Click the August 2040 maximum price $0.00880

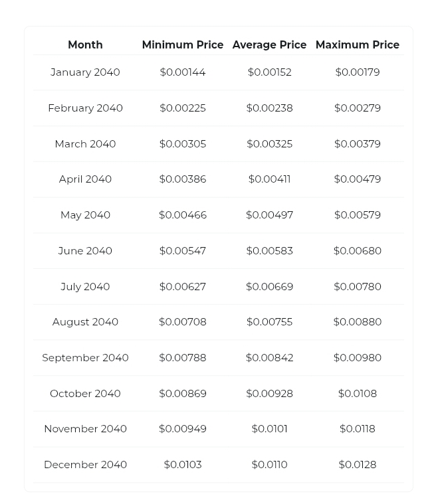[358, 322]
